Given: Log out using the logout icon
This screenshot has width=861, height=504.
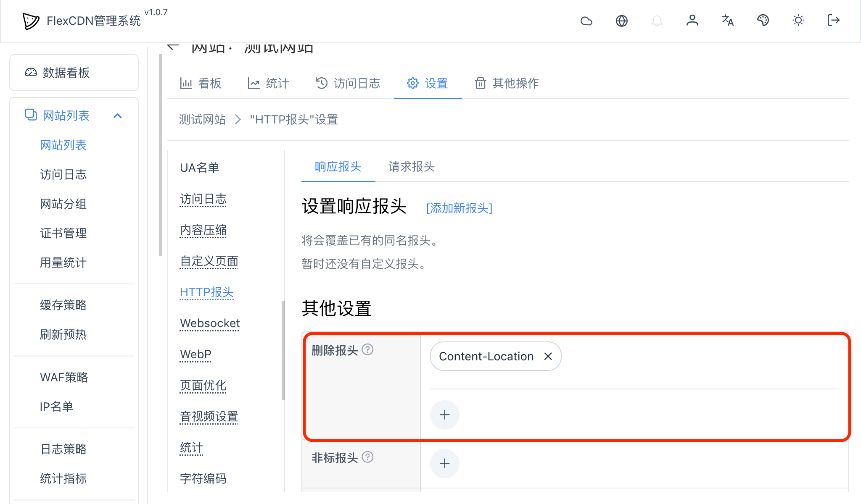Looking at the screenshot, I should point(833,21).
